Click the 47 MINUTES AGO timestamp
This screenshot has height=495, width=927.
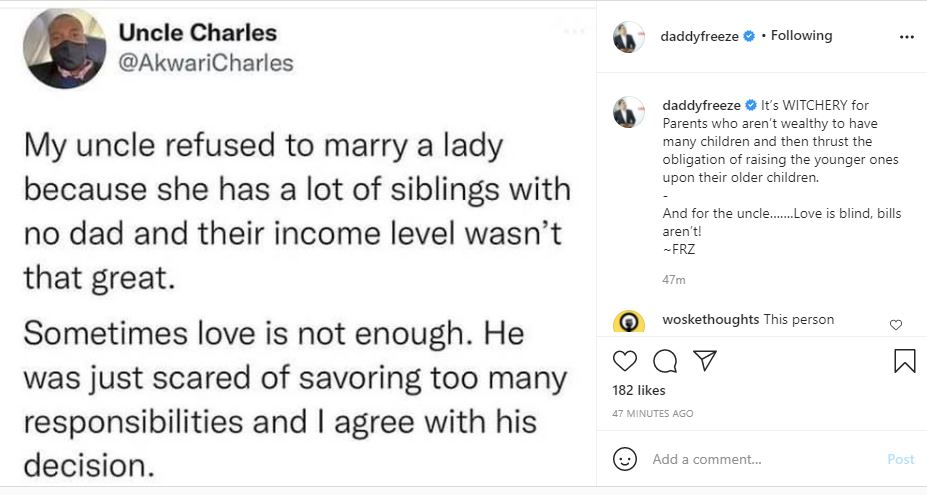click(652, 413)
